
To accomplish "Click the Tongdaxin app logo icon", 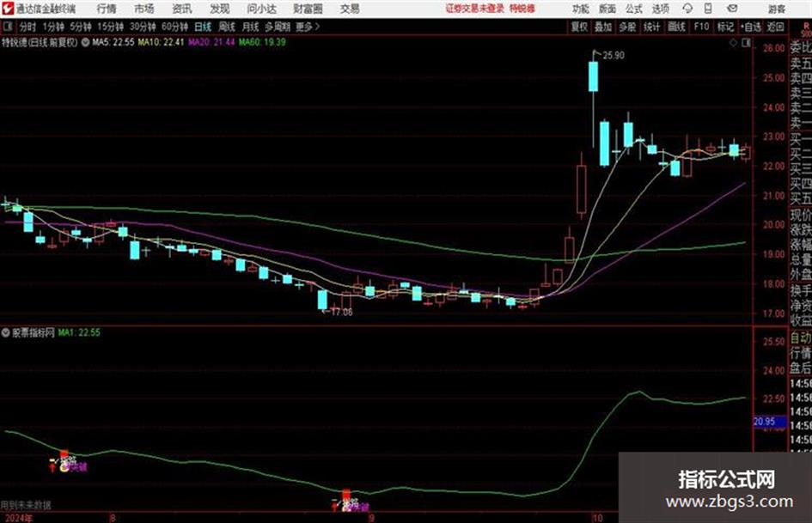I will pyautogui.click(x=7, y=9).
